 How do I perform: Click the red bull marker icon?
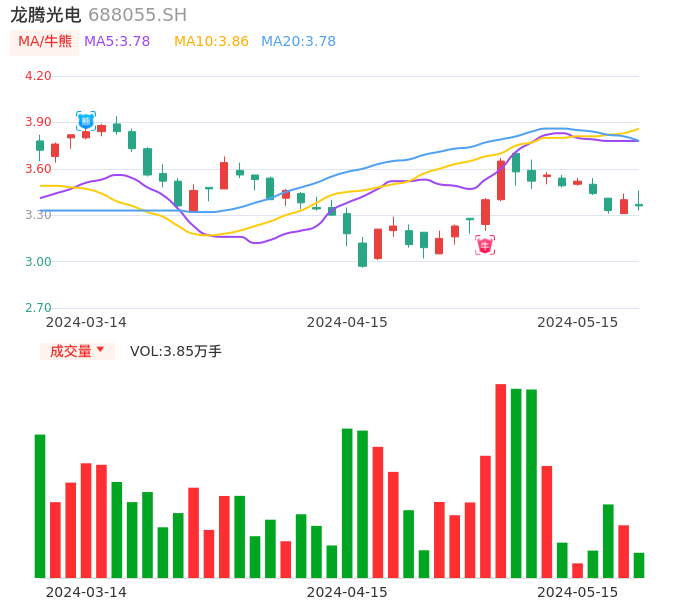click(x=485, y=245)
